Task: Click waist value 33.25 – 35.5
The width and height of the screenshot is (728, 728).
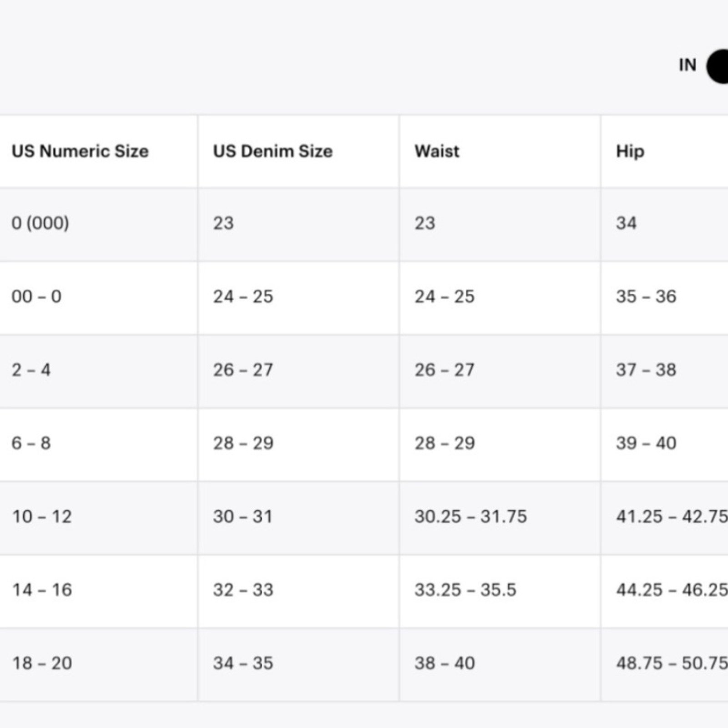Action: pyautogui.click(x=465, y=590)
